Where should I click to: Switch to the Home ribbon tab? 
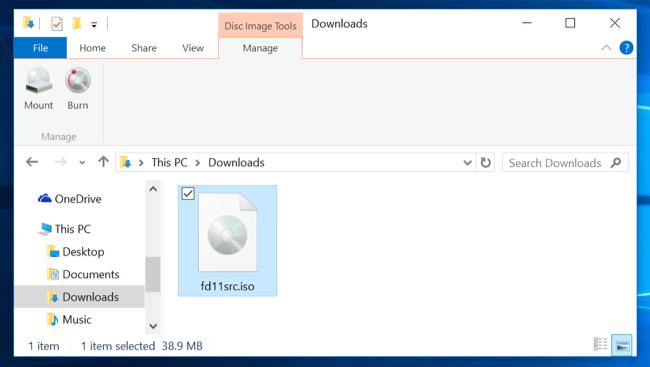click(92, 48)
